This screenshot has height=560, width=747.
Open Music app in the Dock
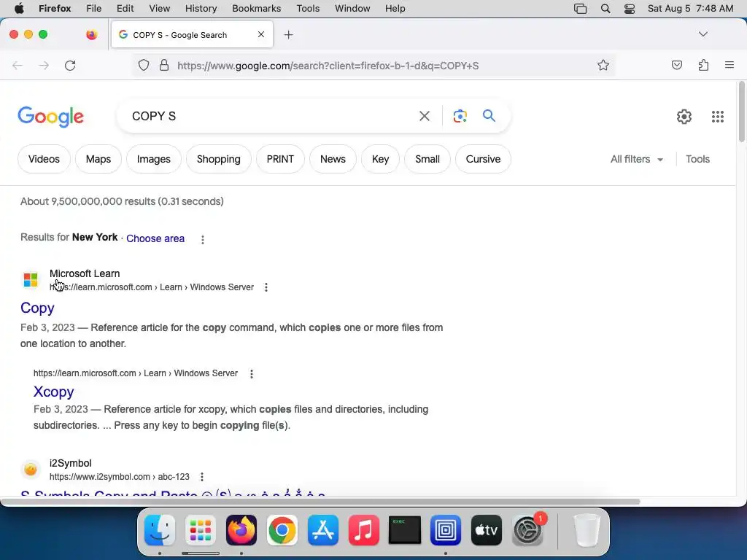coord(363,530)
